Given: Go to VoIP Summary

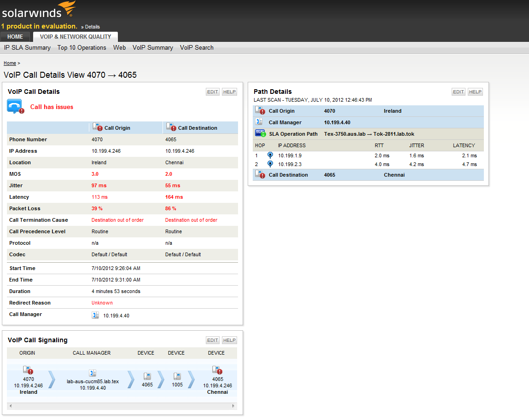Looking at the screenshot, I should pyautogui.click(x=153, y=47).
